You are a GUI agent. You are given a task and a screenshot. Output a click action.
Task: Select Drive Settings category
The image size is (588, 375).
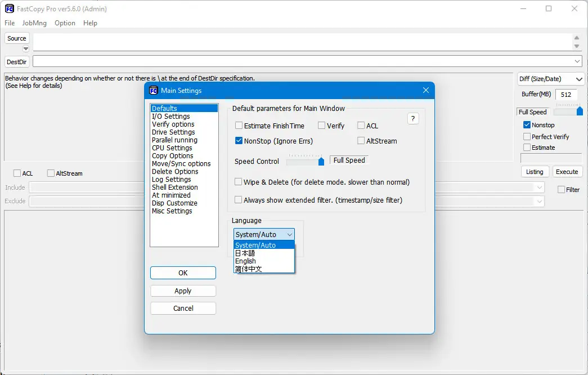pyautogui.click(x=184, y=132)
